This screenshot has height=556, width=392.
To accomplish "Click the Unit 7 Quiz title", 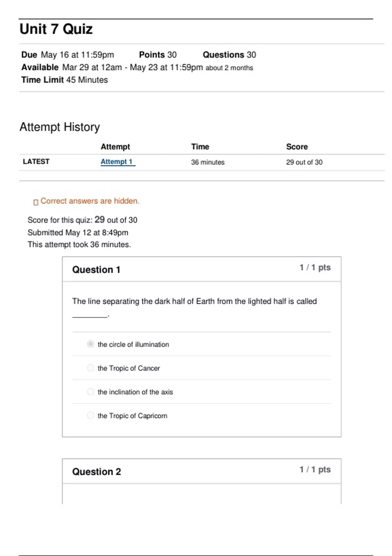I will [x=56, y=29].
